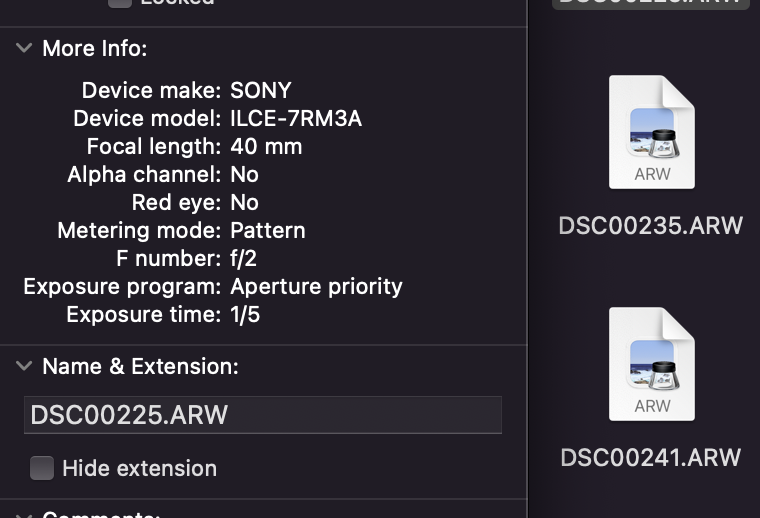Select the DSC00241.ARW file icon

pyautogui.click(x=652, y=363)
